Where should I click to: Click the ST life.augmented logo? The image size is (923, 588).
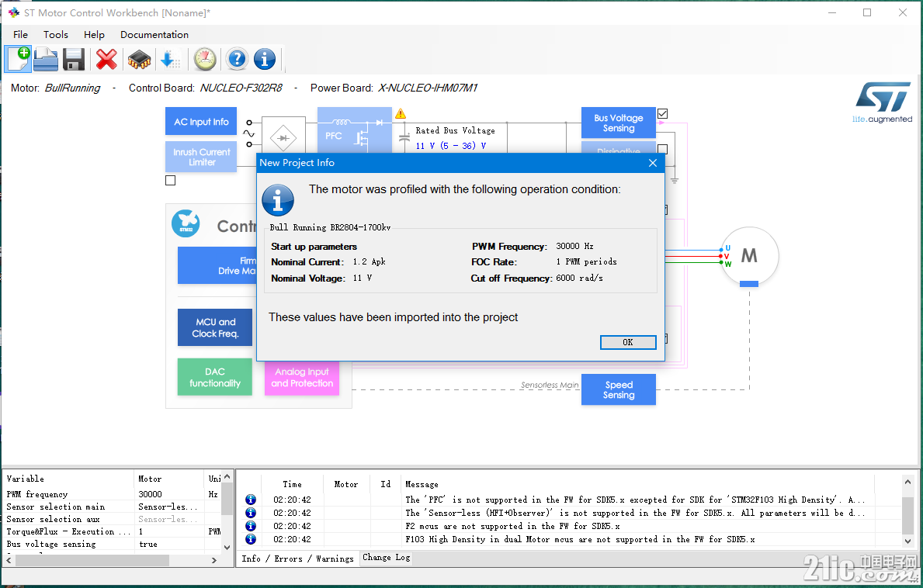coord(883,102)
